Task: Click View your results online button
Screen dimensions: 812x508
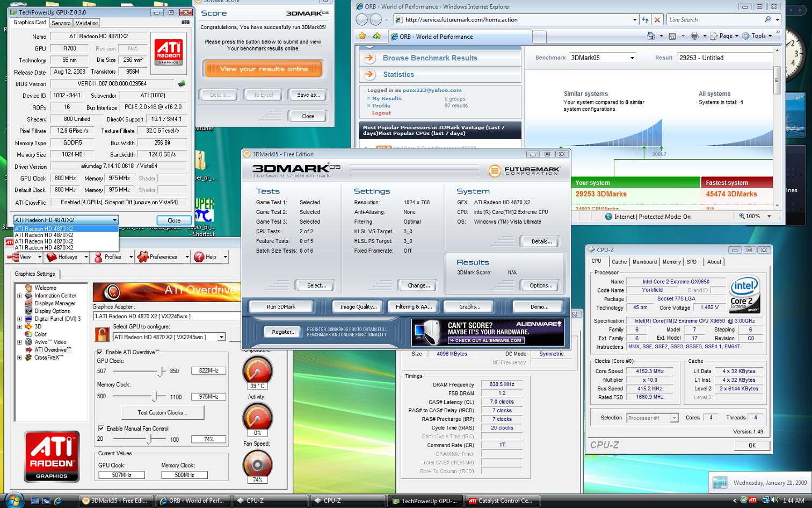Action: pyautogui.click(x=263, y=69)
